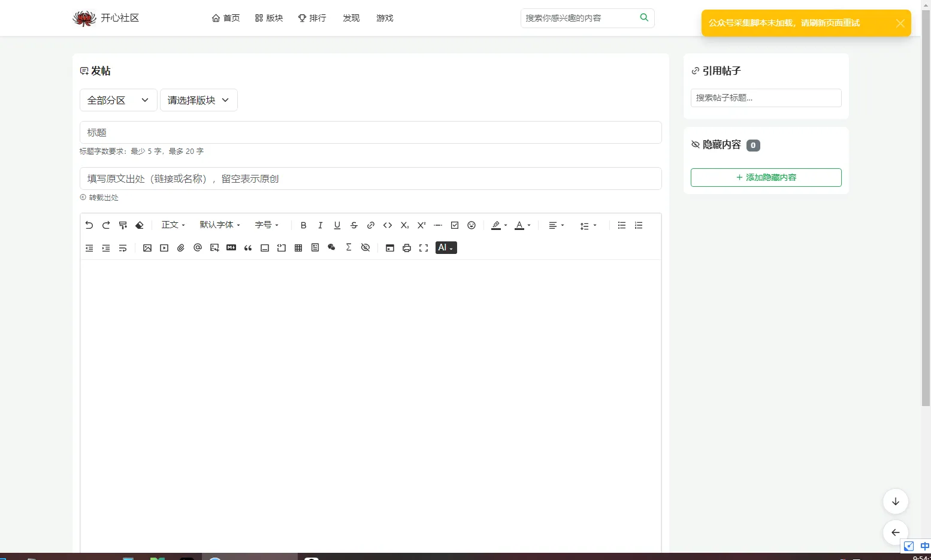Navigate to the 发现 discover page
The width and height of the screenshot is (931, 560).
351,18
